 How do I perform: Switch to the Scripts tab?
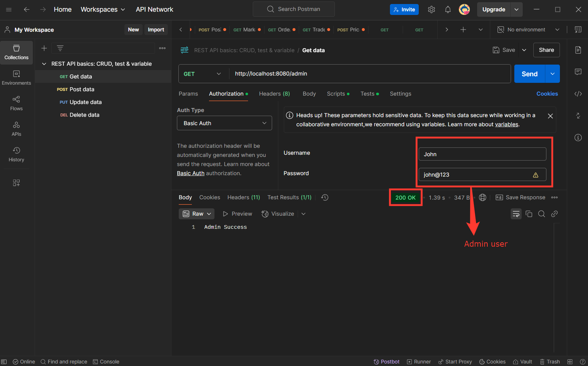tap(338, 94)
